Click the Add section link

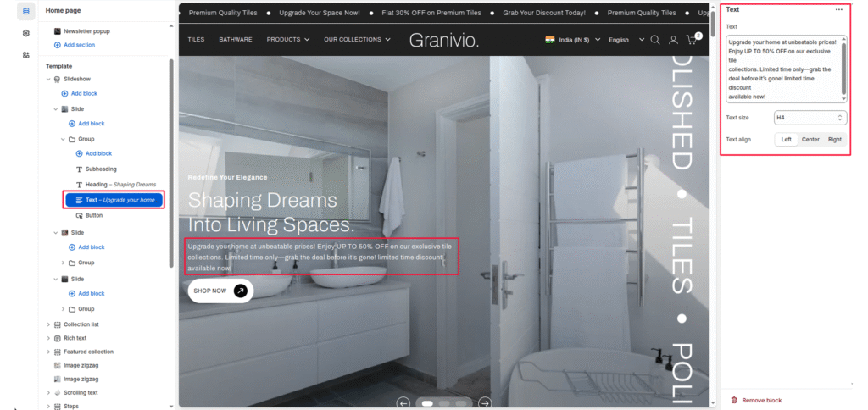[x=79, y=45]
